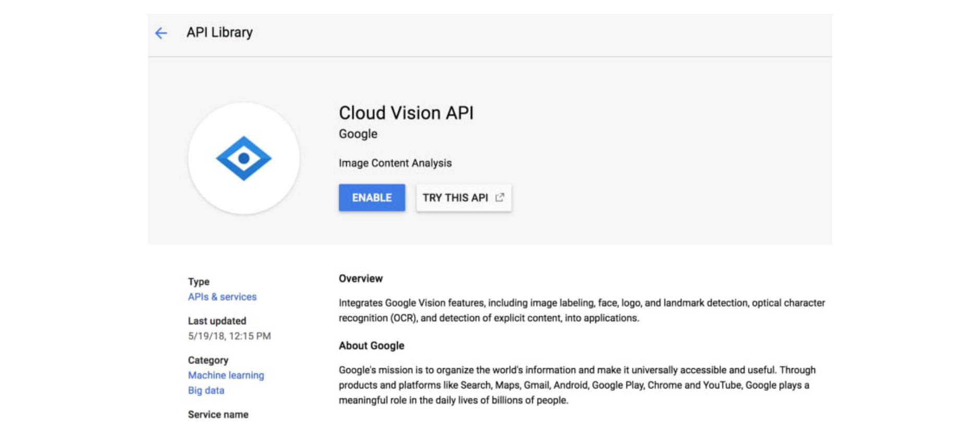Click the Last updated label

coord(217,321)
